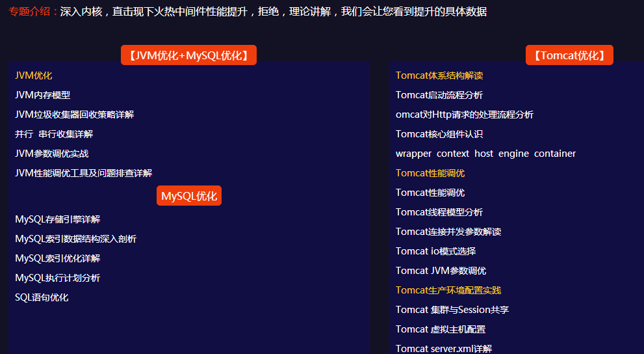Click the 【Tomcat优化】 orange header button
This screenshot has width=644, height=354.
tap(569, 55)
